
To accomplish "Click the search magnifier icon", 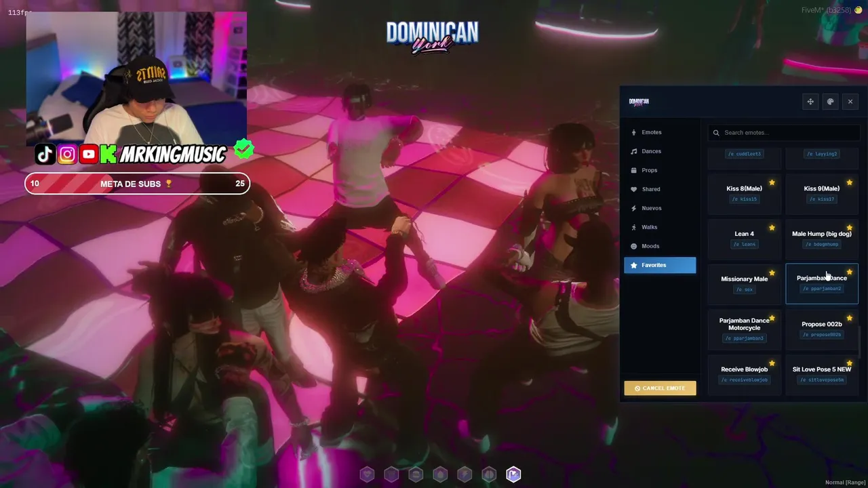I will pos(716,133).
